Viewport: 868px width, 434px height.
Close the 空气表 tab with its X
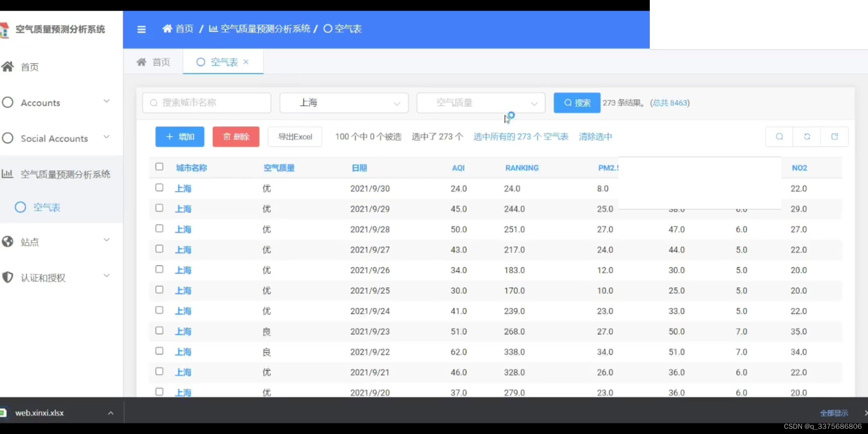pos(246,62)
